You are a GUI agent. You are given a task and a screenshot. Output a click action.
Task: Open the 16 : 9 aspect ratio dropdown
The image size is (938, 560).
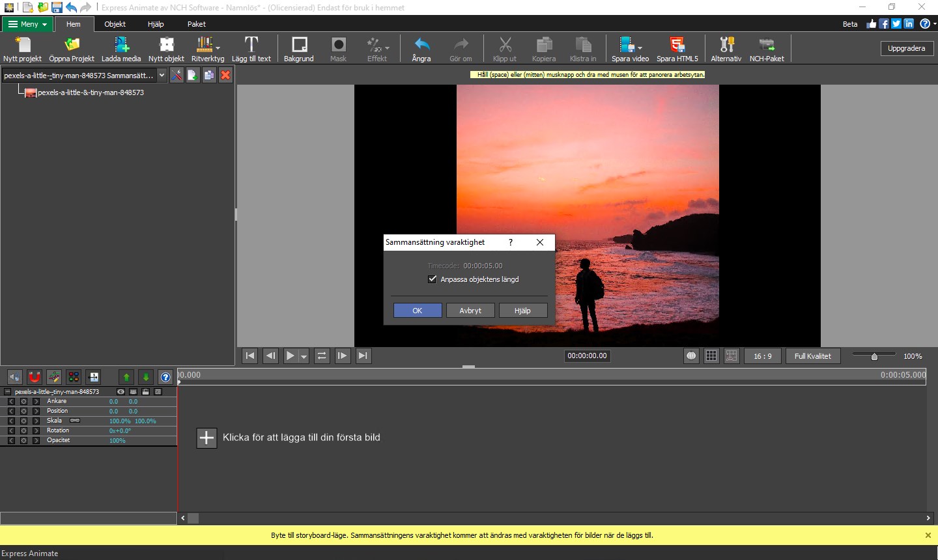click(762, 356)
